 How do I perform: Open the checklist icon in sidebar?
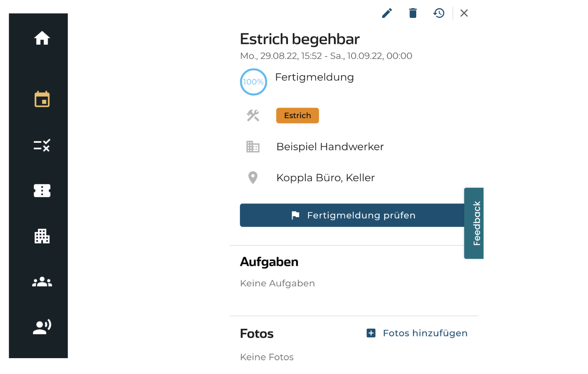click(x=42, y=145)
